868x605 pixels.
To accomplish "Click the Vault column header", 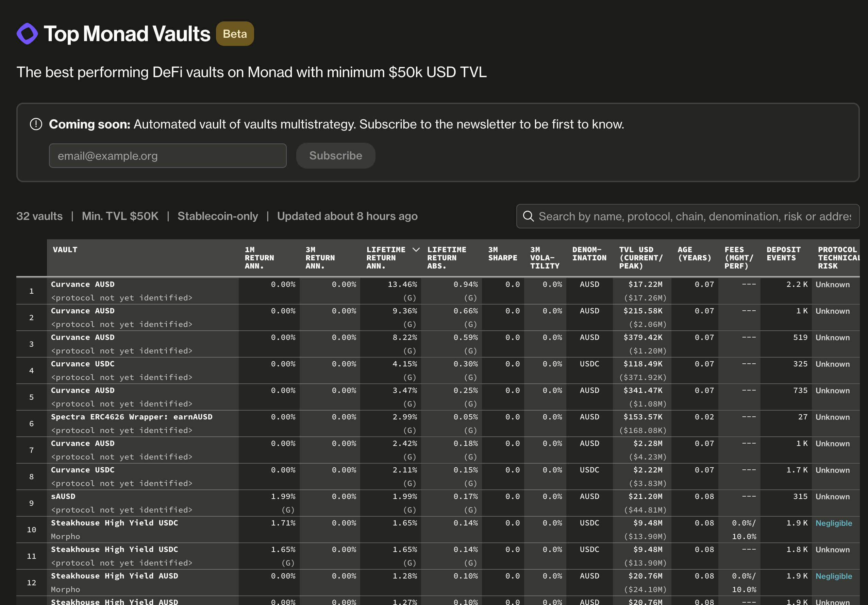I will (x=65, y=250).
